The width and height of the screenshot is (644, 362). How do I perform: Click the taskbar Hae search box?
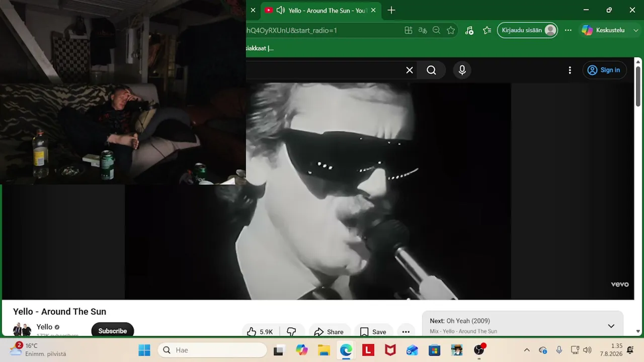[x=212, y=350]
